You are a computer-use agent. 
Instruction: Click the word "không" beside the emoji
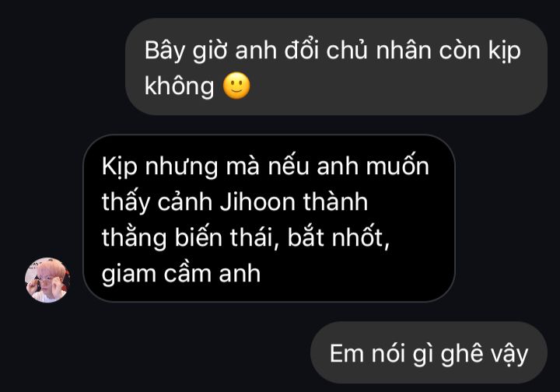point(179,86)
